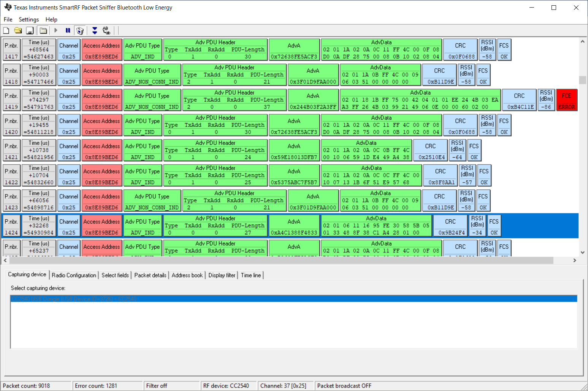Start packet capture with the play icon
The width and height of the screenshot is (588, 391).
(56, 30)
